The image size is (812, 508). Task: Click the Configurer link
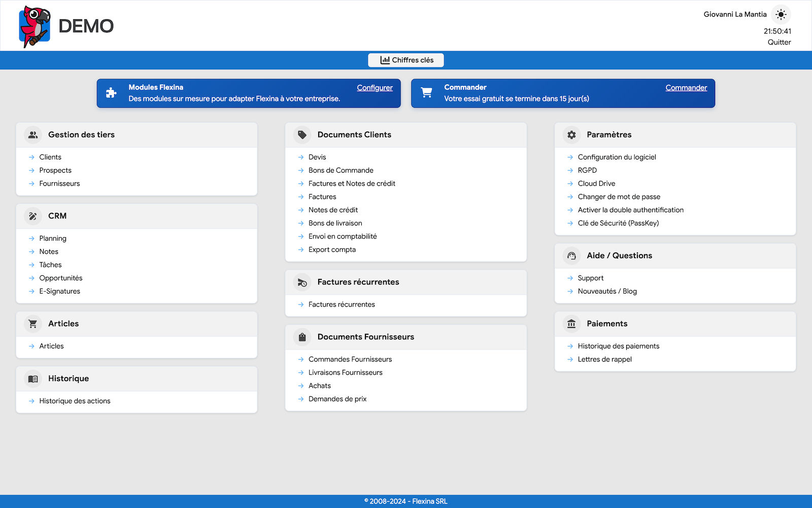[375, 87]
